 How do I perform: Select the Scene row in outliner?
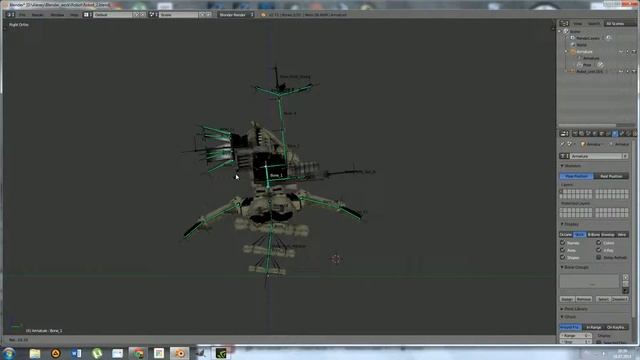pyautogui.click(x=575, y=31)
